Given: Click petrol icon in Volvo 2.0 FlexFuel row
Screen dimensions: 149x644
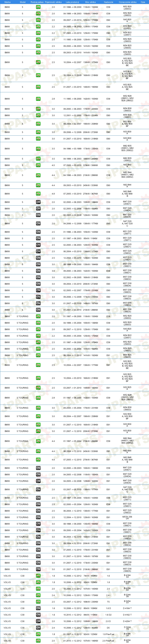Looking at the screenshot, I should 38,641.
